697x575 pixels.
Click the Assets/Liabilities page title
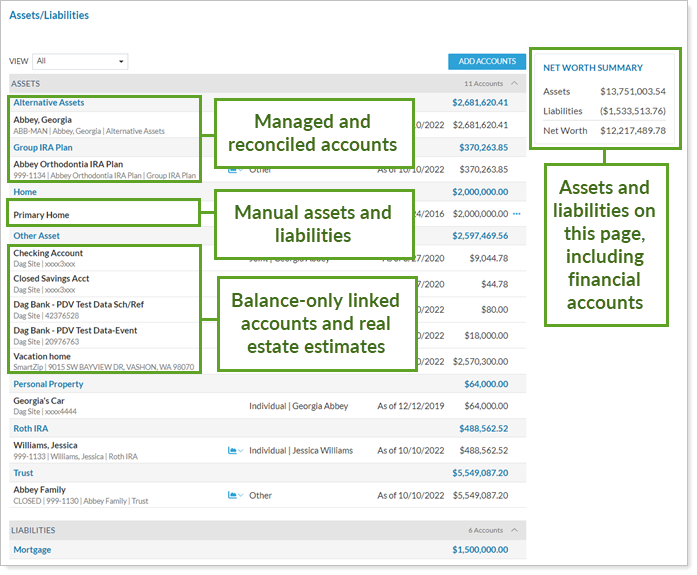pos(49,16)
